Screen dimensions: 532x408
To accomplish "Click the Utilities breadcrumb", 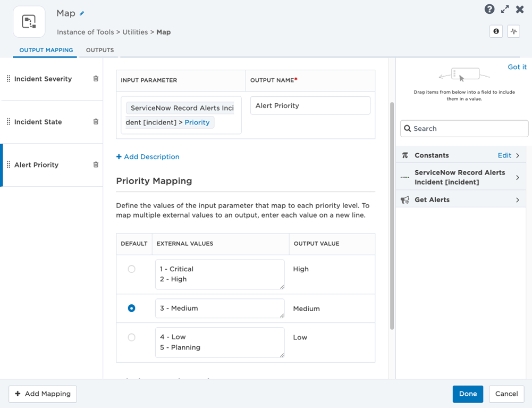I will tap(135, 32).
